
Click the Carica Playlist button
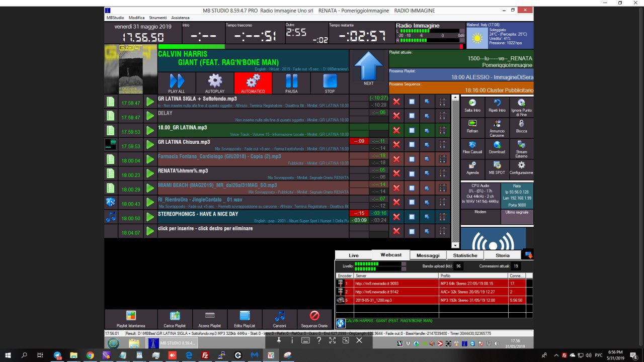click(x=175, y=319)
